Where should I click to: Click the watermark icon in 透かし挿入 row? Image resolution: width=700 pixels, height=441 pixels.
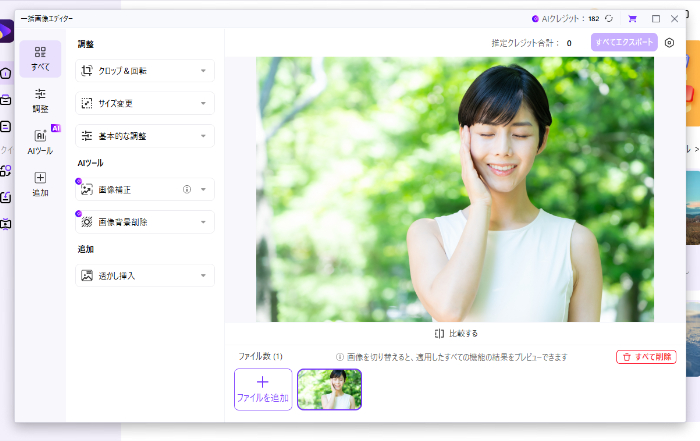coord(87,275)
